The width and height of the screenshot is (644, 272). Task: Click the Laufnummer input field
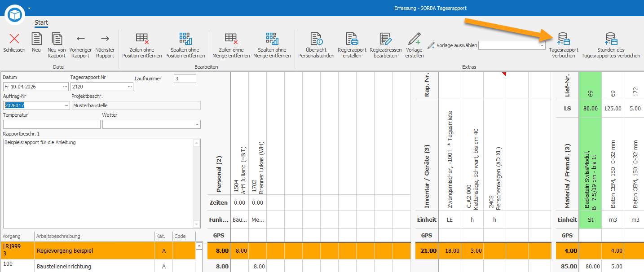[x=185, y=79]
